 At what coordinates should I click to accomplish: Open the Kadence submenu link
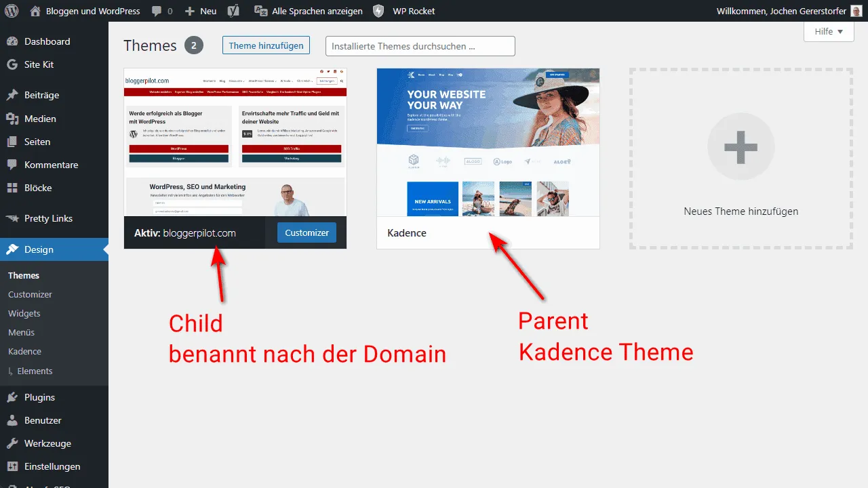25,351
